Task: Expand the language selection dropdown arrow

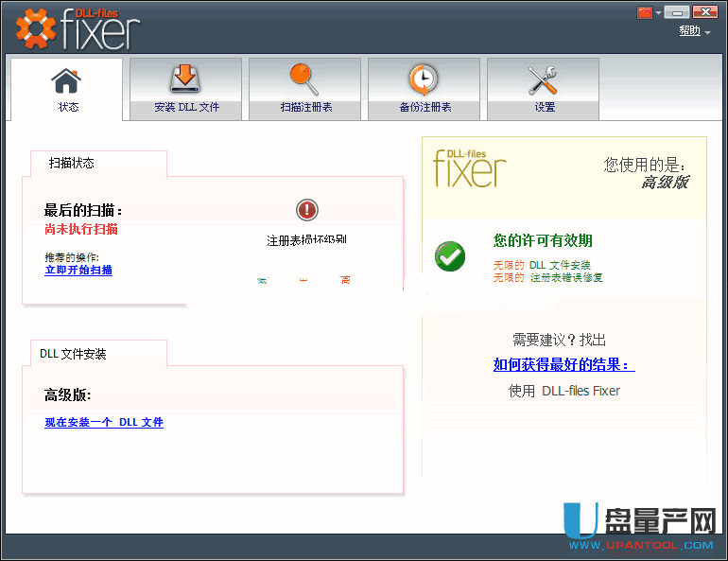Action: [658, 13]
